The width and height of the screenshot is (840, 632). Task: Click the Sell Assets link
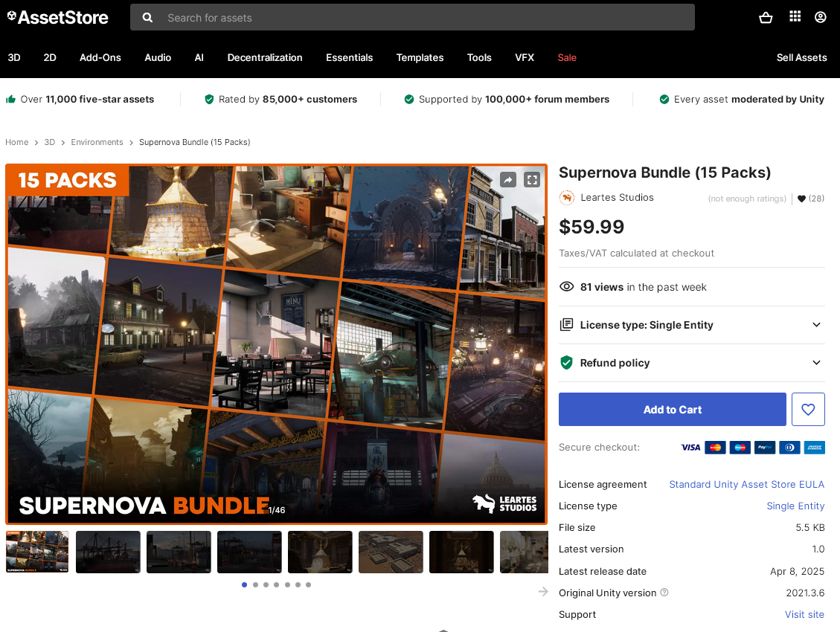tap(801, 58)
